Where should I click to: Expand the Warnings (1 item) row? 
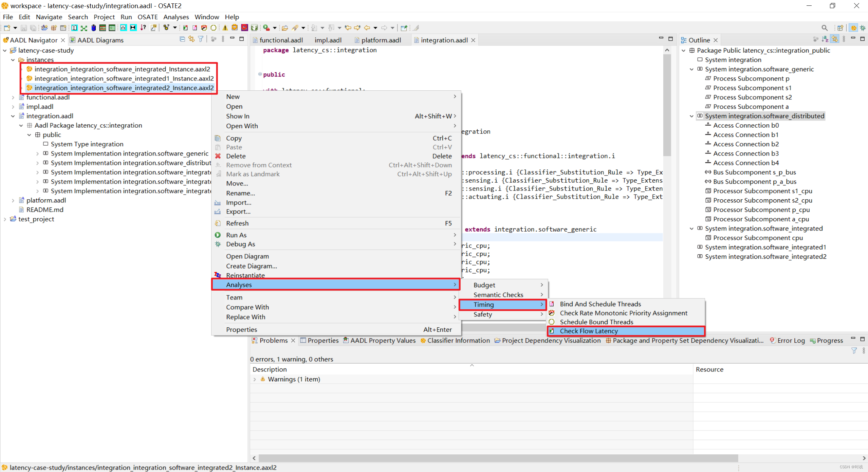tap(255, 379)
